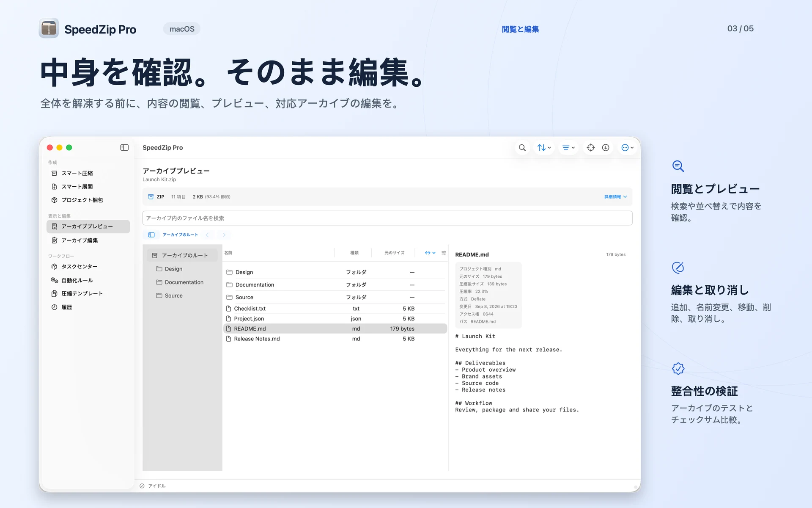Click the 編集と取り消し pencil icon
Viewport: 812px width, 508px height.
click(x=678, y=268)
